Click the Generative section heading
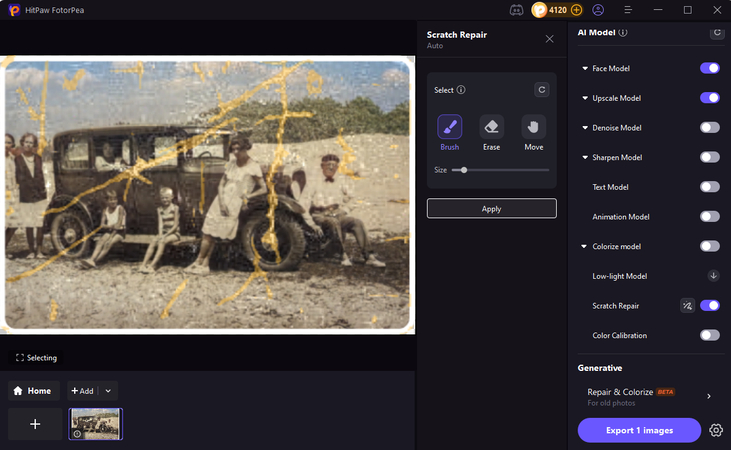Image resolution: width=731 pixels, height=450 pixels. [600, 368]
